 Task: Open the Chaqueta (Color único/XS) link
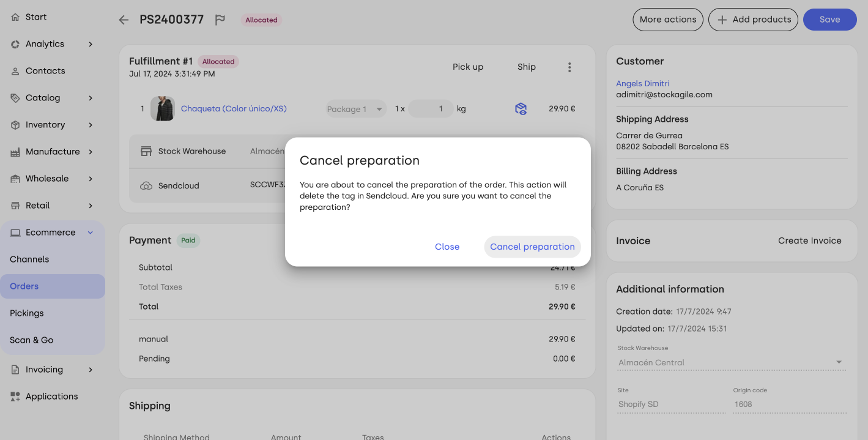point(234,109)
